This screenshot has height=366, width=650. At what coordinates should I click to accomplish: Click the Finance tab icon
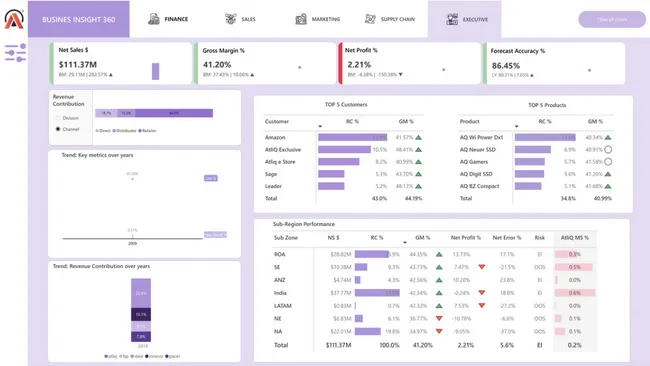154,19
